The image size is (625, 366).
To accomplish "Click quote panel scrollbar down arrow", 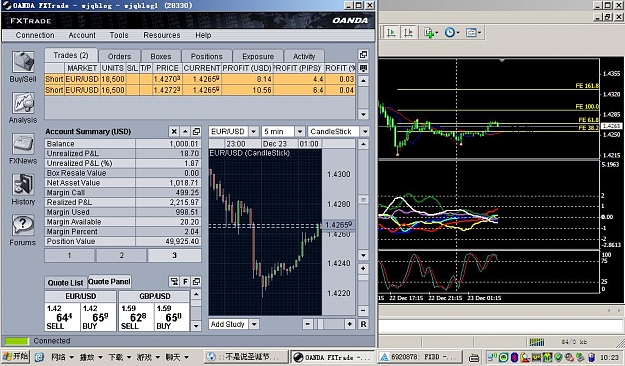I will [196, 326].
